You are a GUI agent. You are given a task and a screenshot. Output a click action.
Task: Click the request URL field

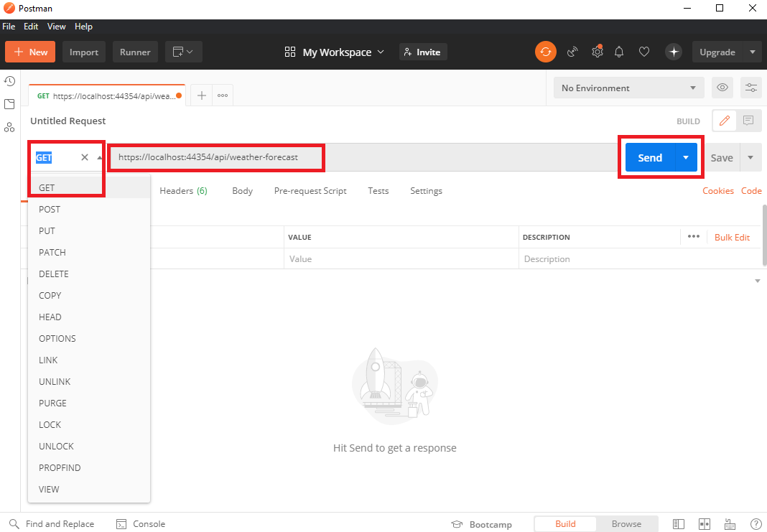(x=363, y=157)
